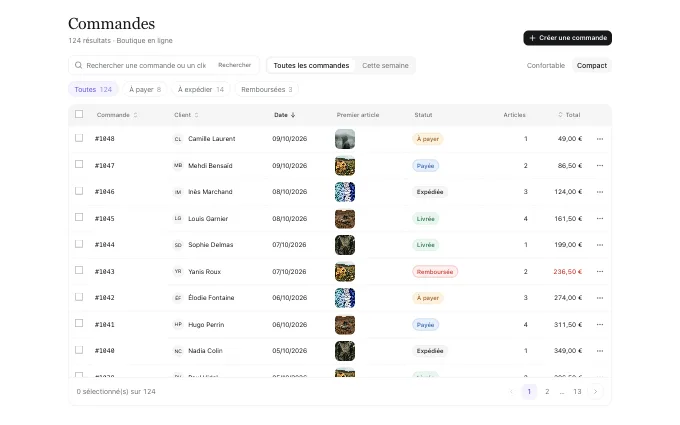Open actions menu for order #1040

coord(600,351)
